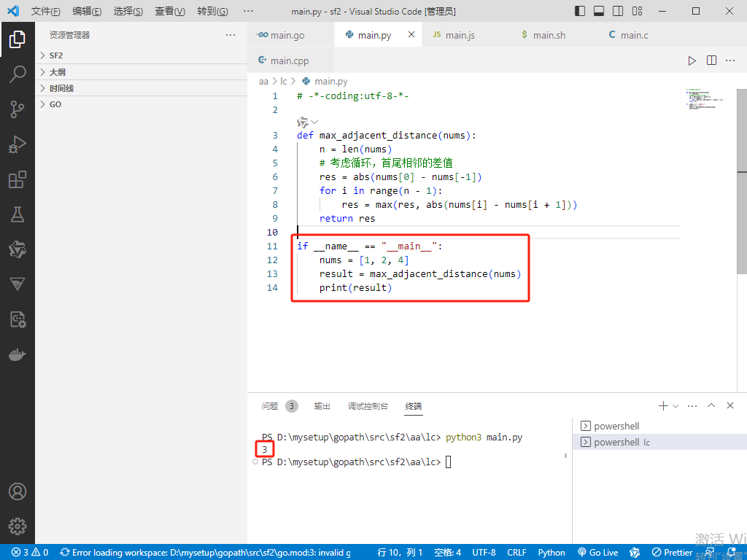The image size is (747, 560).
Task: Click the 'lc' breadcrumb segment
Action: [x=284, y=82]
